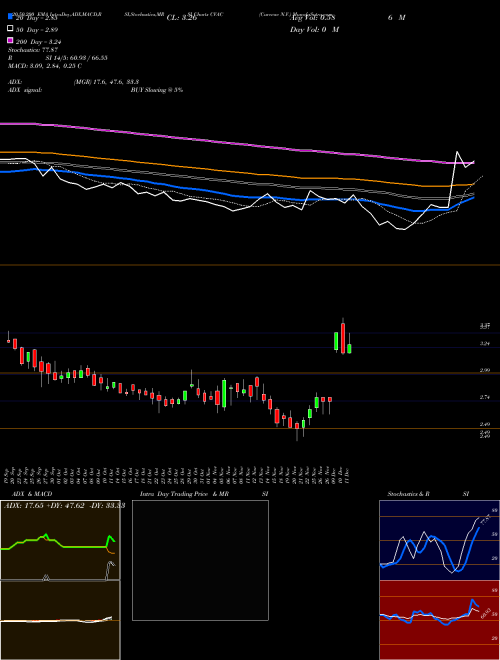Click the 'CL: 3.26' closing price text
Viewport: 500px width, 660px height.
tap(182, 18)
